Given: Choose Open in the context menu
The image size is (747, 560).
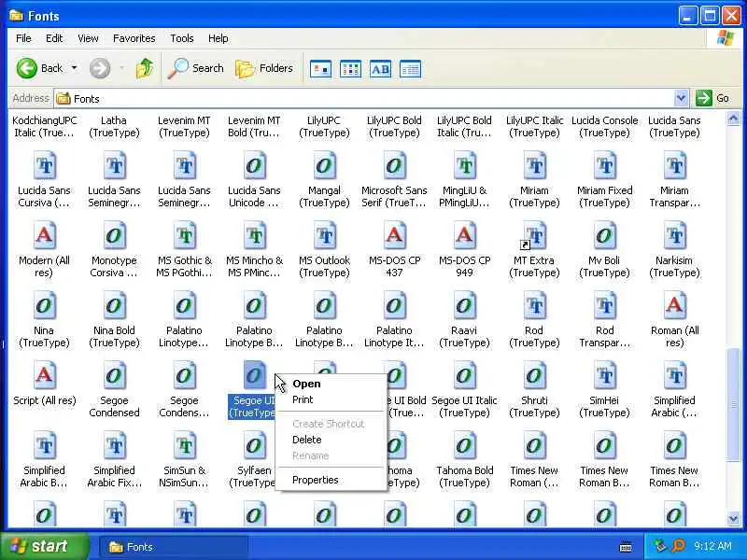Looking at the screenshot, I should pyautogui.click(x=331, y=384).
